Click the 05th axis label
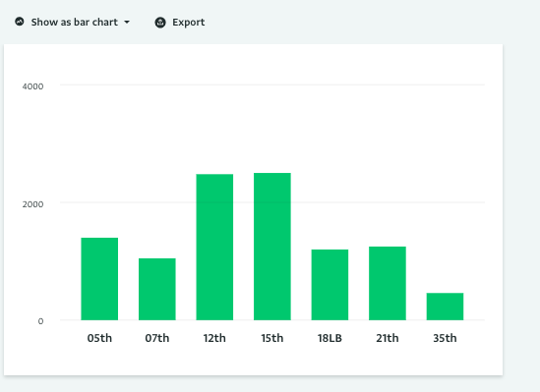Screen dimensions: 540x392 pyautogui.click(x=99, y=338)
